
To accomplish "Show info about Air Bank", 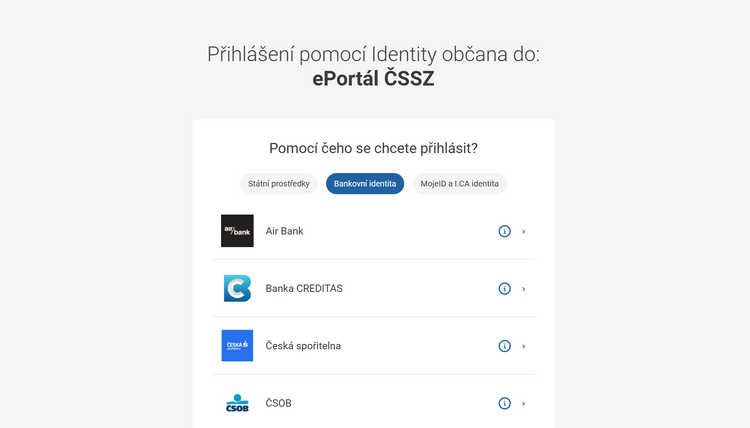I will point(504,231).
